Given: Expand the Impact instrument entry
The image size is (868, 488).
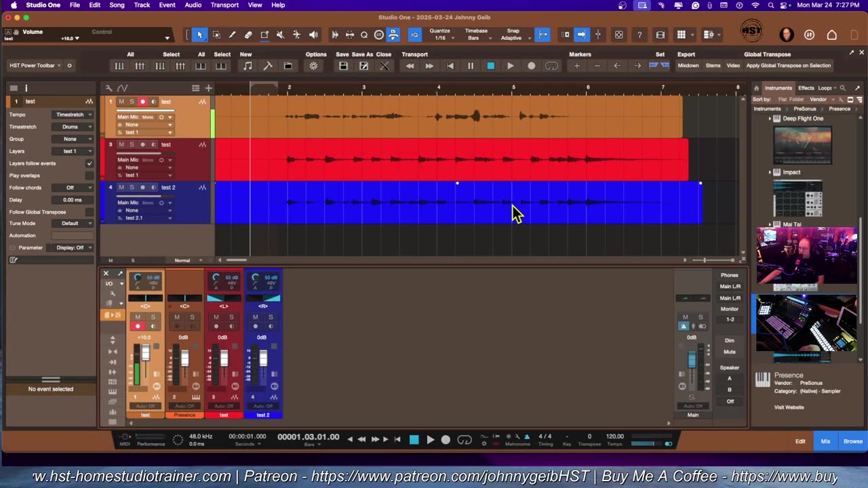Looking at the screenshot, I should point(770,172).
